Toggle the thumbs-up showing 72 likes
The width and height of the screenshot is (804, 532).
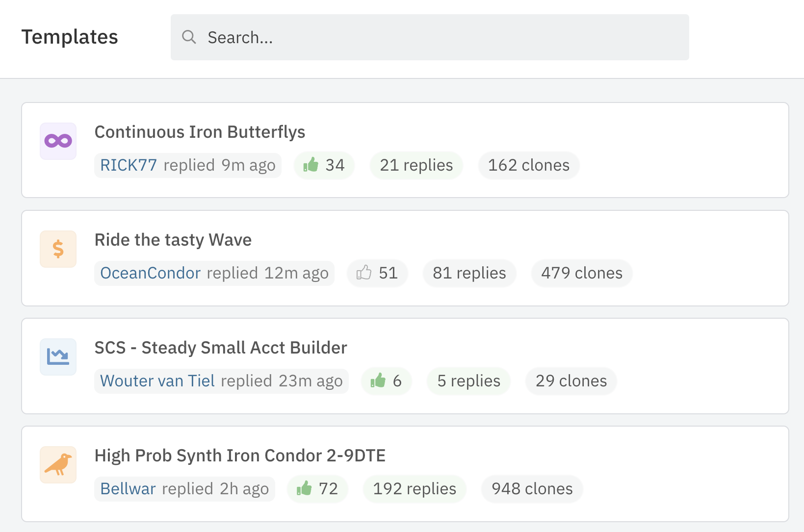(304, 488)
